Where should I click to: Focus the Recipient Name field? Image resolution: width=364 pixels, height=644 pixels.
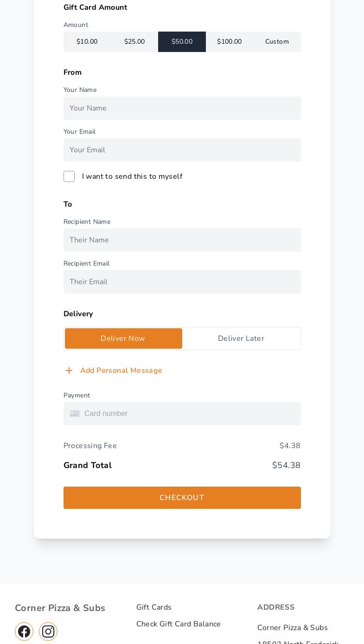point(182,240)
